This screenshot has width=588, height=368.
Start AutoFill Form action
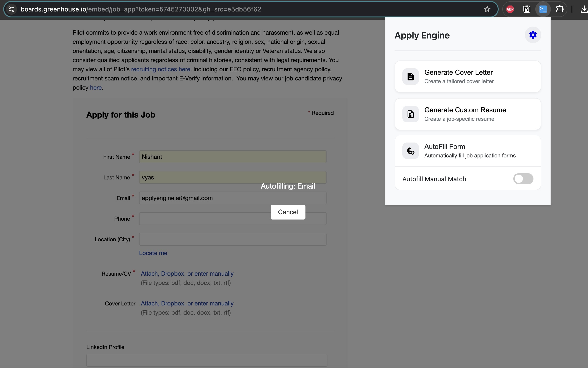(467, 151)
